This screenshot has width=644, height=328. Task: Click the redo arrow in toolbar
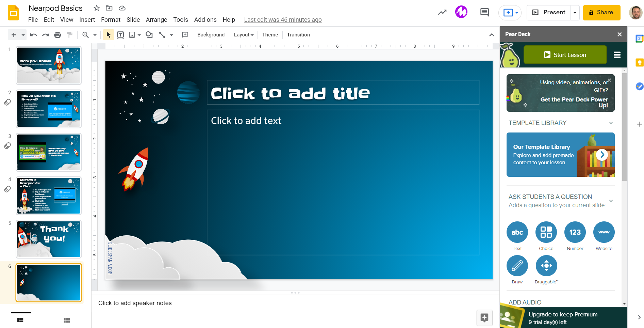[46, 35]
